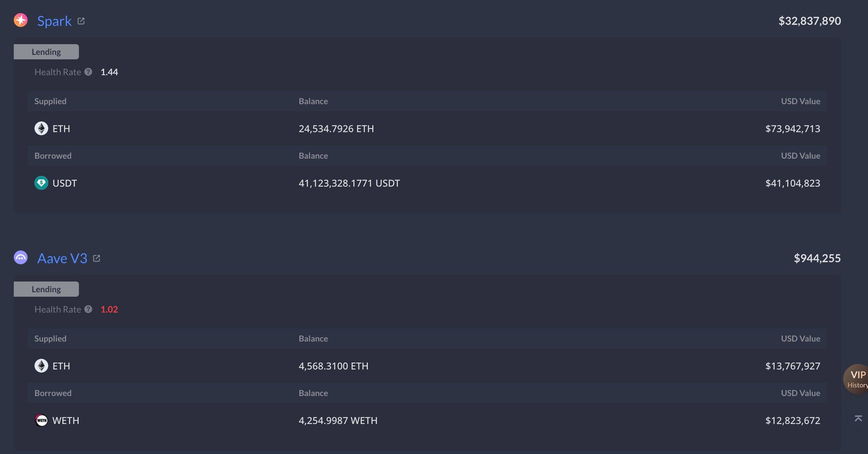Click the red 1.02 health rate value
The image size is (868, 454).
(x=109, y=309)
